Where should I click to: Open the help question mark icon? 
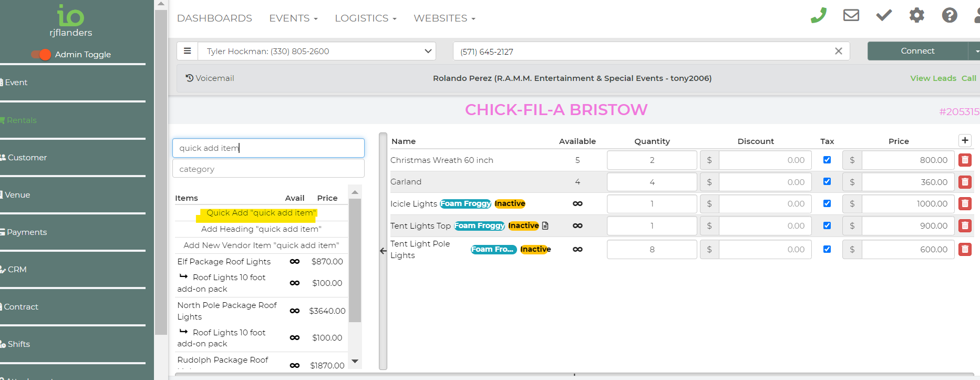tap(949, 15)
